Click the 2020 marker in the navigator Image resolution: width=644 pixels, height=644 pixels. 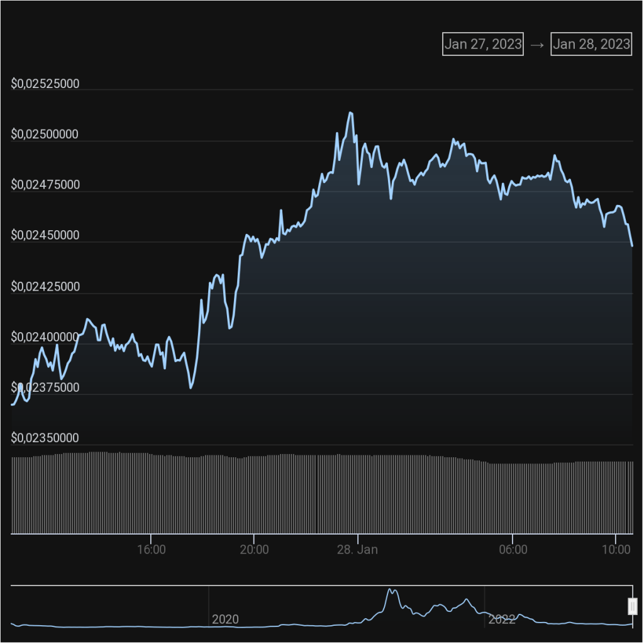pyautogui.click(x=225, y=619)
